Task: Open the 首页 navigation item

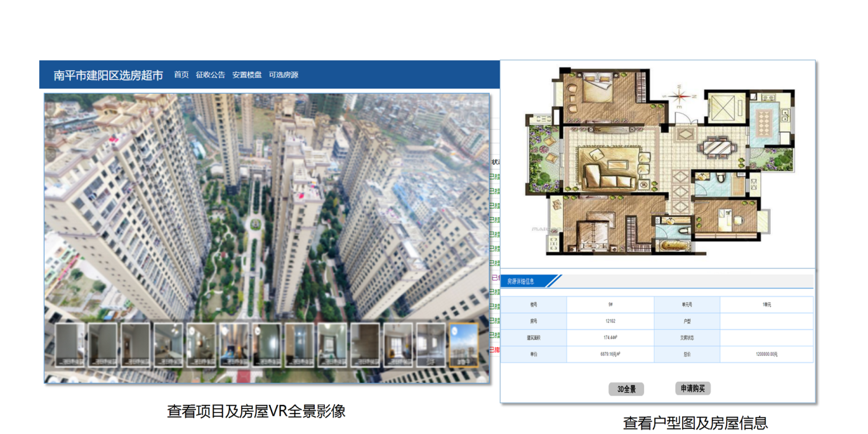Action: tap(181, 75)
